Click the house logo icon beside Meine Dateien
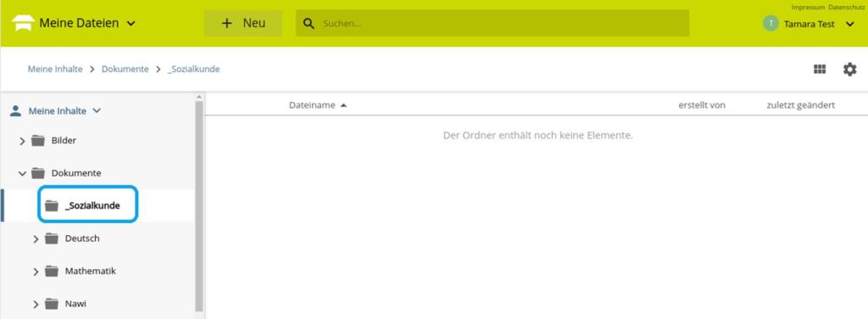 point(23,23)
